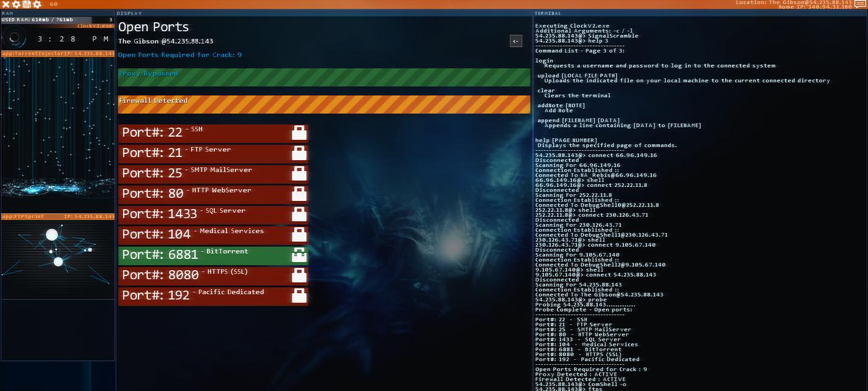
Task: Click 'Probe Complete - Open ports:' terminal line
Action: [x=584, y=309]
